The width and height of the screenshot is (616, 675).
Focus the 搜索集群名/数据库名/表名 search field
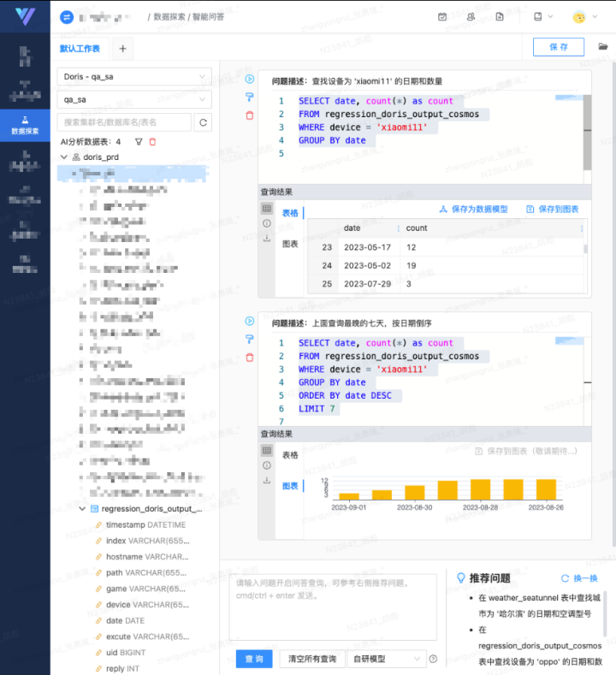pos(124,122)
